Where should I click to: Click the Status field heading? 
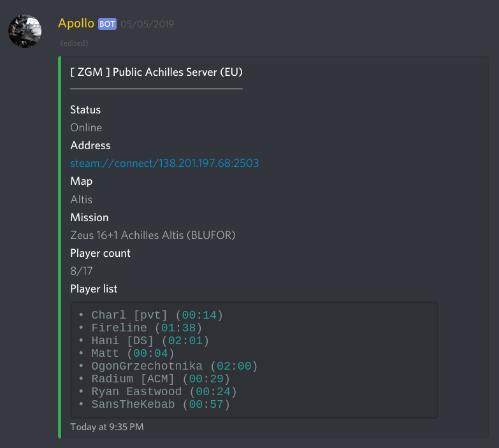85,110
